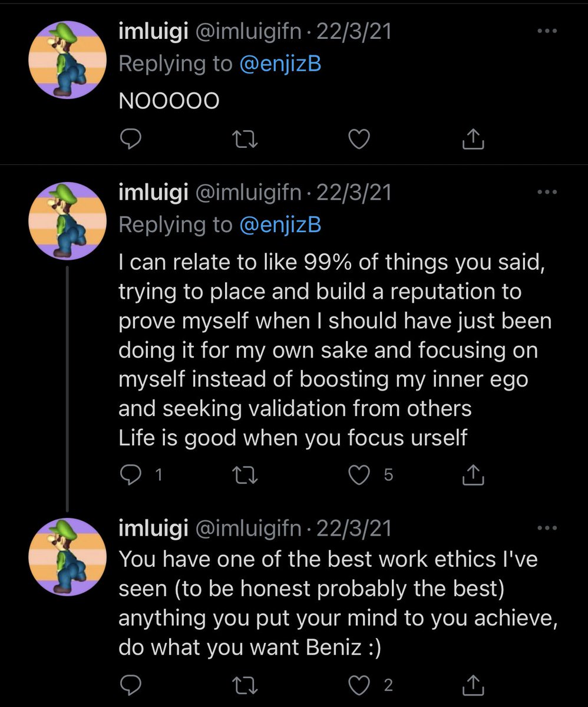Like the "NOOOOO" tweet

tap(359, 139)
